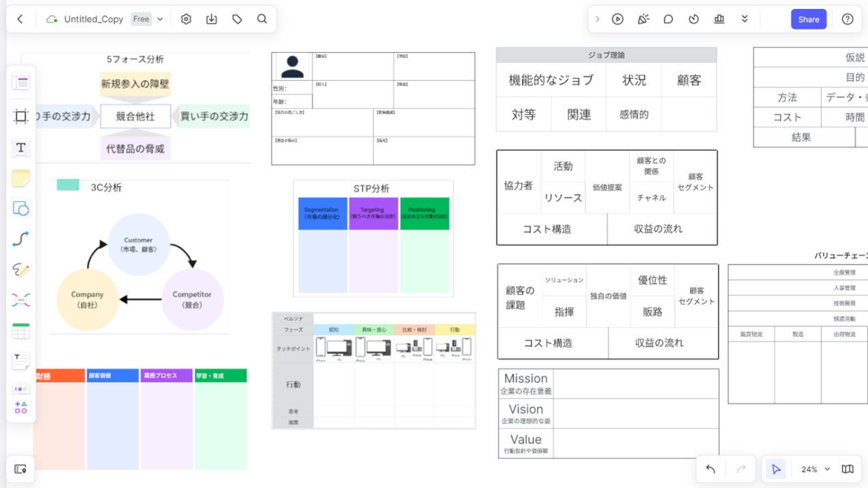
Task: Open the comments bubble icon
Action: pos(668,19)
